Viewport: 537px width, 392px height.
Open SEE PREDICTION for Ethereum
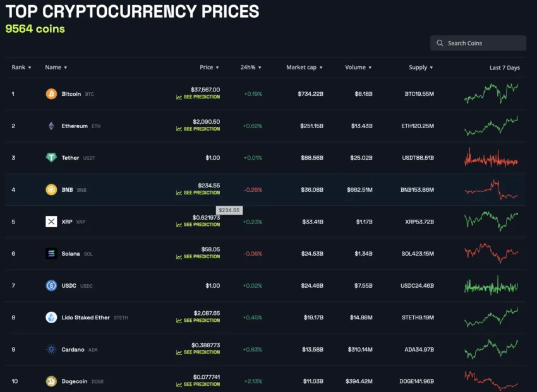(x=202, y=130)
